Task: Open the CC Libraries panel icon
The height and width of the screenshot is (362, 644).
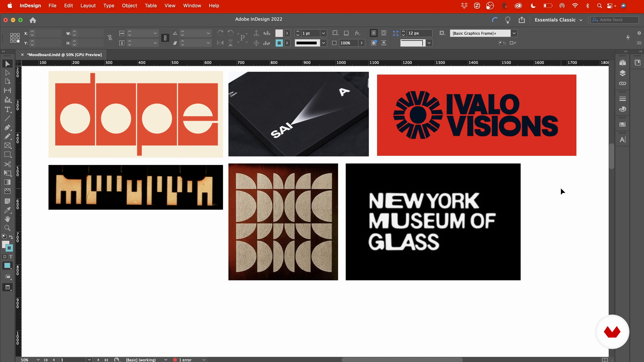Action: click(638, 63)
